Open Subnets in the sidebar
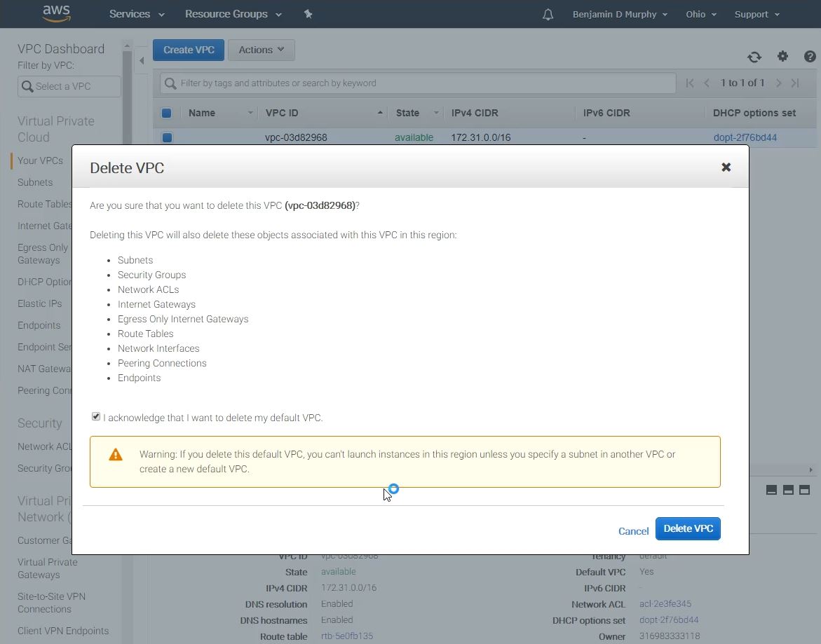 35,183
